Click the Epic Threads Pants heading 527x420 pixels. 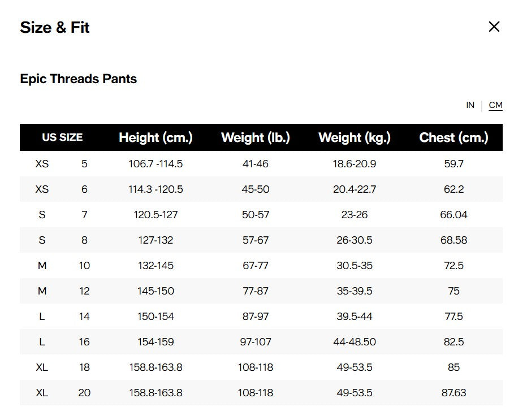click(x=79, y=79)
